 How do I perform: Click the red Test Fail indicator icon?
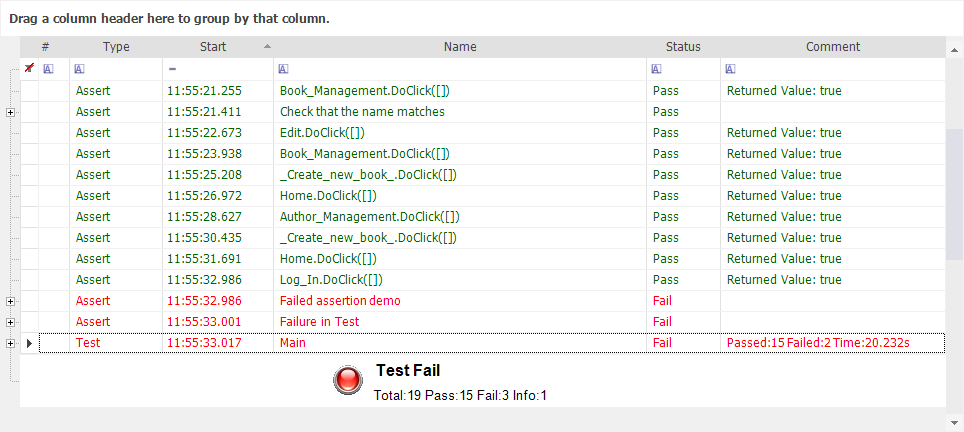(348, 379)
